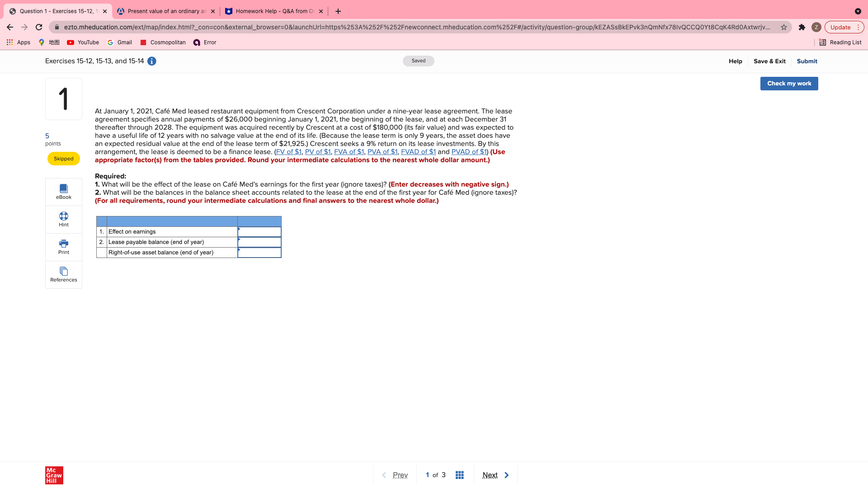Screen dimensions: 868x488
Task: Switch to Present value annuity tab
Action: coord(166,11)
